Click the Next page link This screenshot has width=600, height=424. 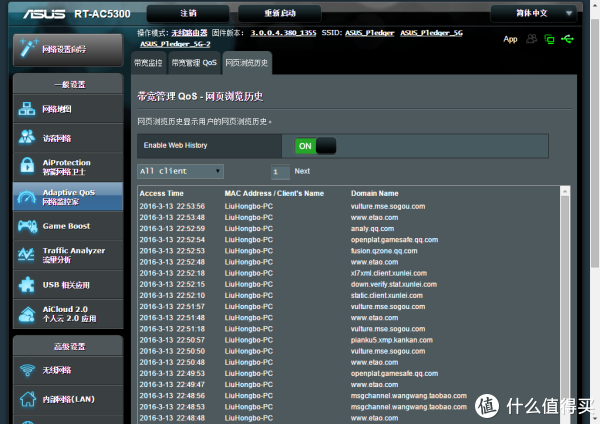coord(302,171)
